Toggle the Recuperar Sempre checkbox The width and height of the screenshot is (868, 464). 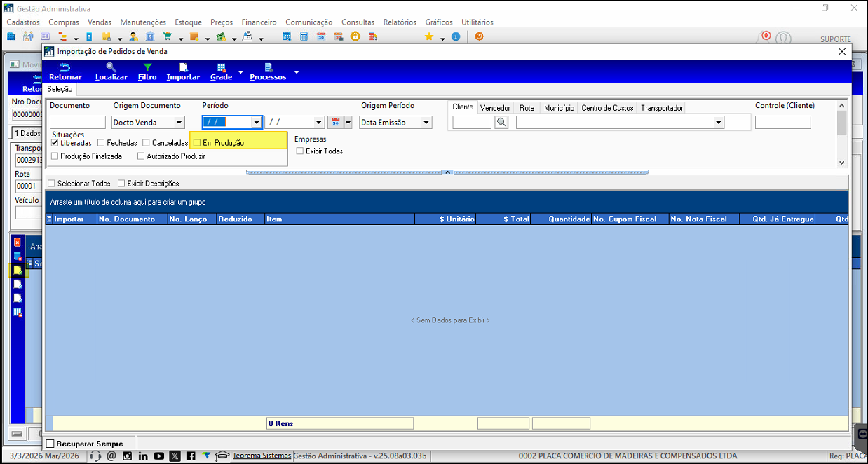point(50,444)
